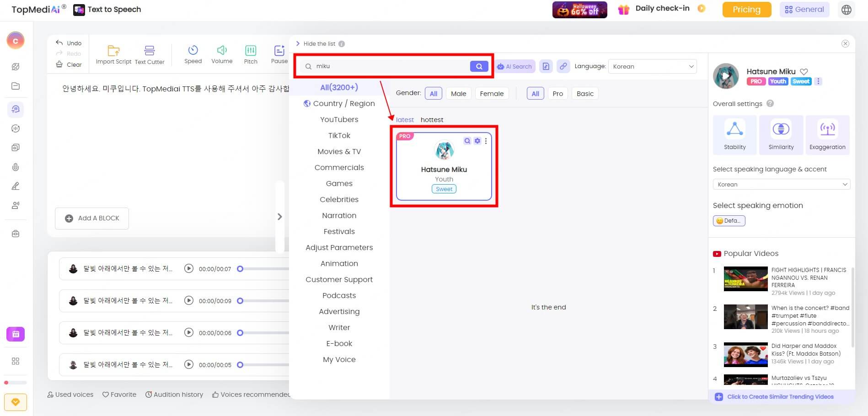The height and width of the screenshot is (416, 868).
Task: Click the purple voice search button
Action: click(x=479, y=66)
